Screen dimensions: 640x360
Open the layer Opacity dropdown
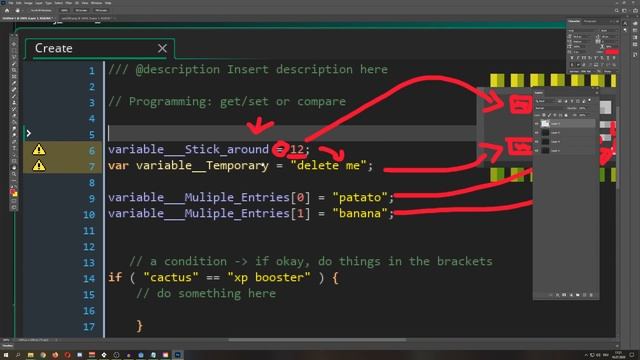pyautogui.click(x=585, y=108)
